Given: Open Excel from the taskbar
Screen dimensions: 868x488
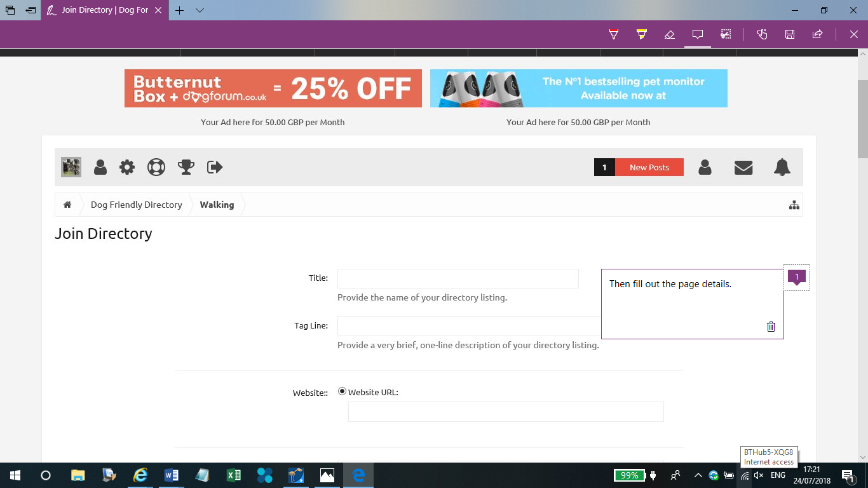Looking at the screenshot, I should coord(233,475).
